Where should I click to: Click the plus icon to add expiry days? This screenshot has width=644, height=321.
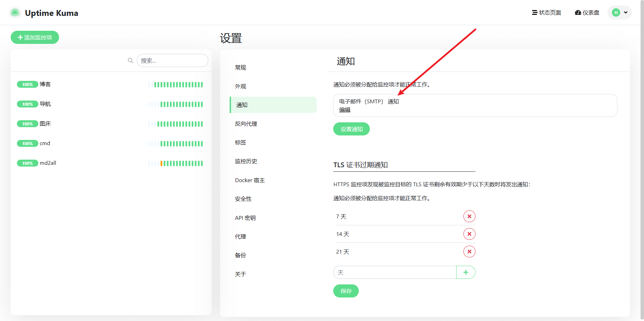(465, 272)
